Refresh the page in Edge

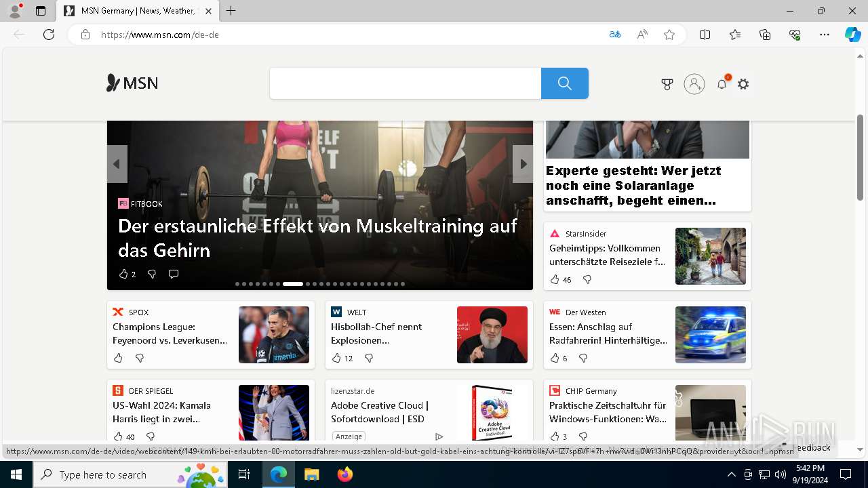(49, 35)
